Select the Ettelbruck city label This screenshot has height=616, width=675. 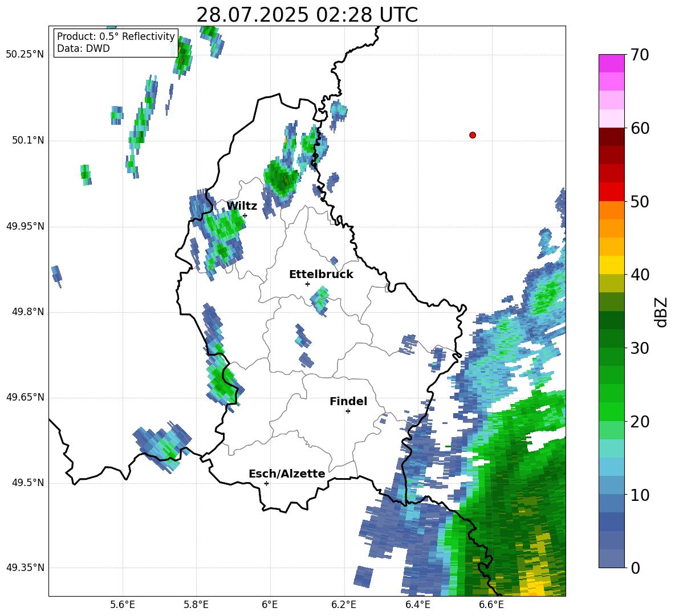point(321,275)
